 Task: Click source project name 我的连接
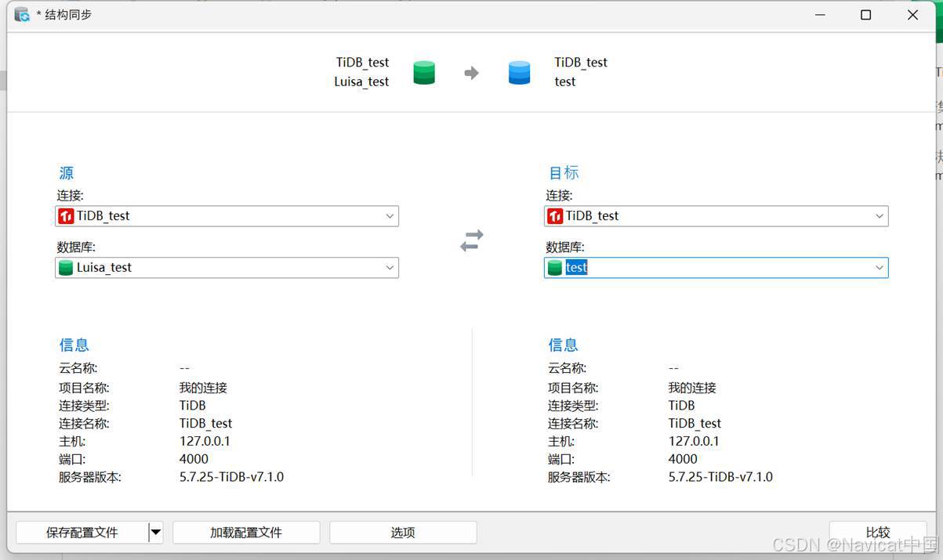[203, 388]
